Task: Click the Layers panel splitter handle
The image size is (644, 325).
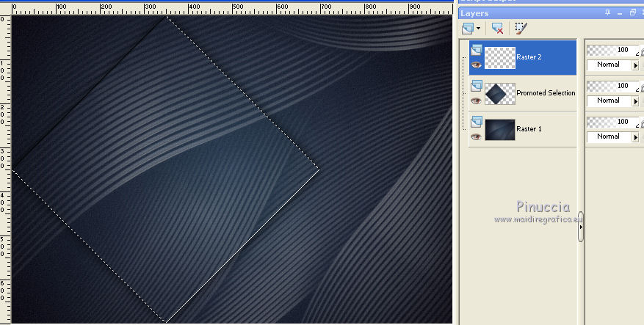Action: tap(581, 227)
